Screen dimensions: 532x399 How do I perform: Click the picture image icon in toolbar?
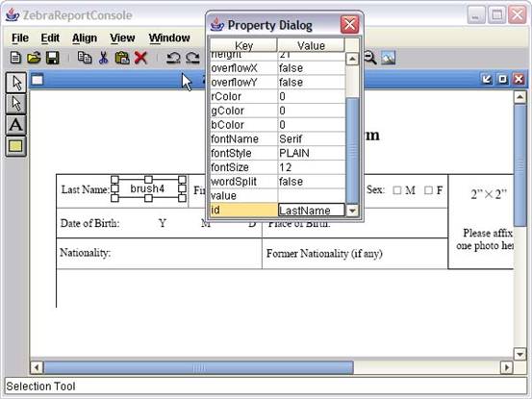click(x=388, y=58)
